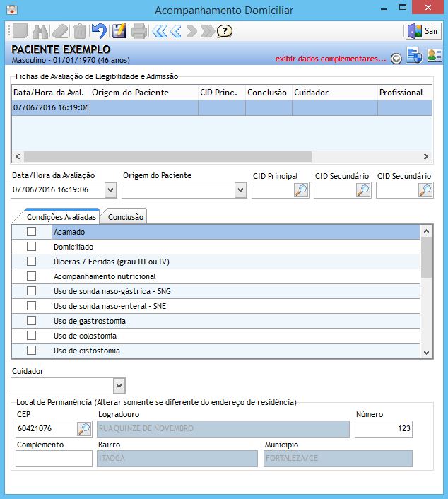Go to next record arrow
Viewport: 448px width, 499px height.
pos(192,31)
